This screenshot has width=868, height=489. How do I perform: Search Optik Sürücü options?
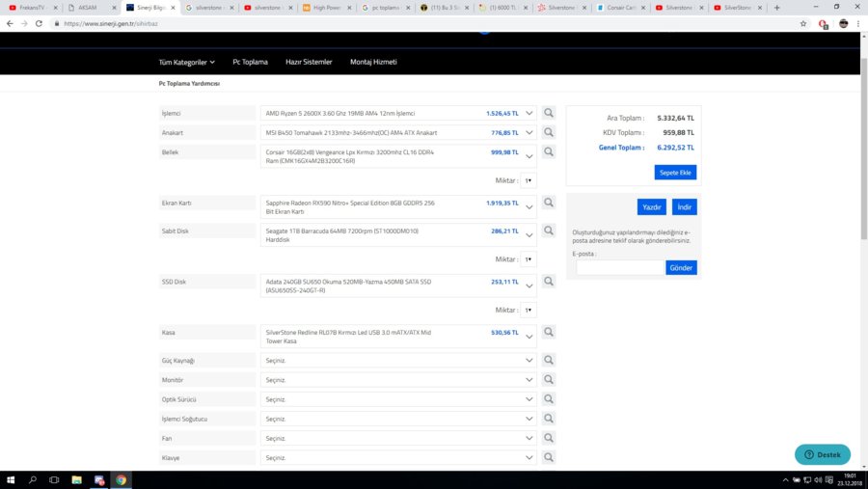pos(548,398)
